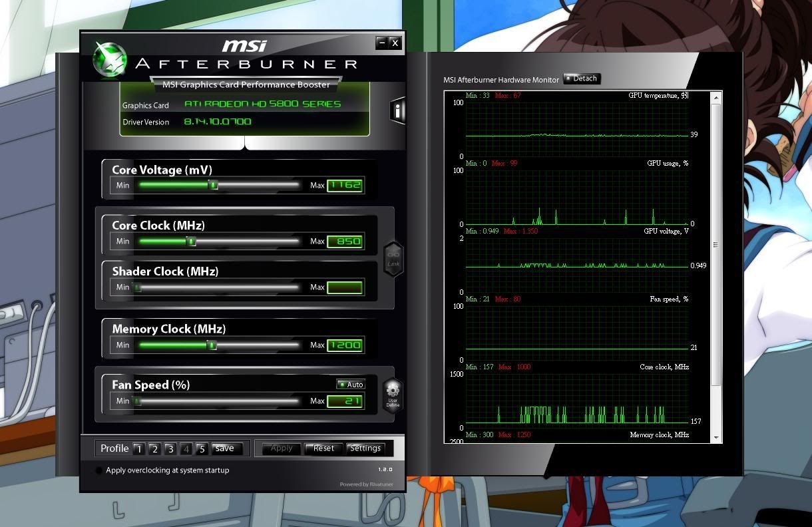Load Profile 5
This screenshot has height=527, width=812.
click(202, 449)
